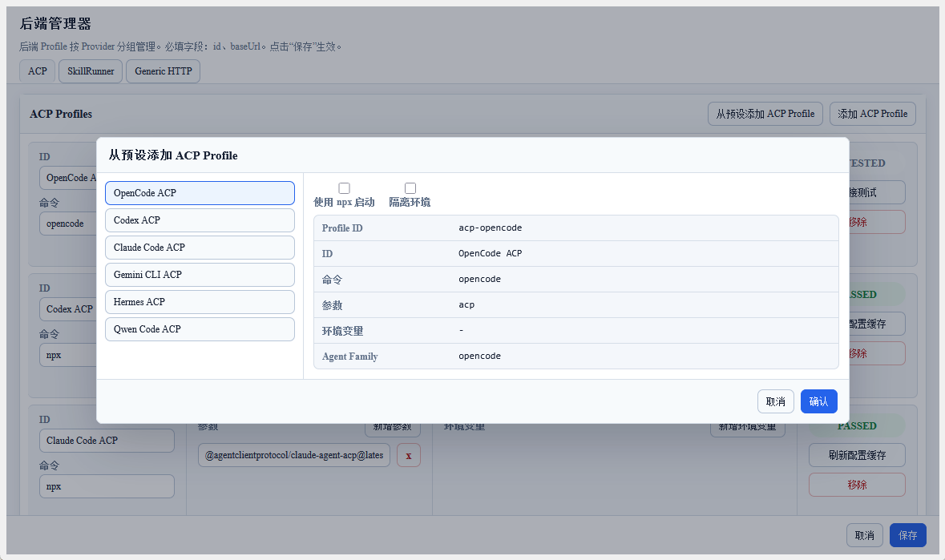
Task: Save settings with the 保存 button
Action: [x=907, y=535]
